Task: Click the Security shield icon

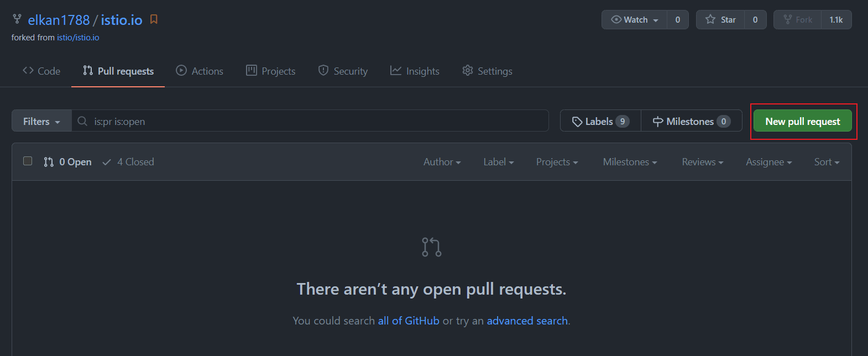Action: pyautogui.click(x=323, y=70)
